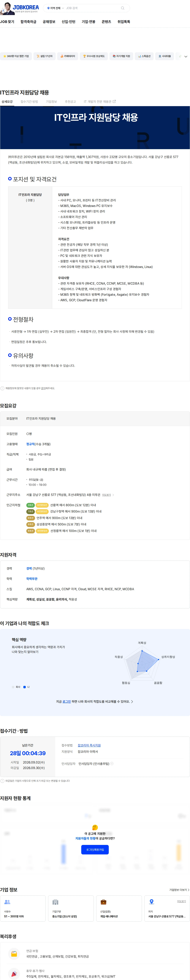Viewport: 190px width, 980px height.
Task: Click the 설립 17년차 tag
Action: [45, 56]
